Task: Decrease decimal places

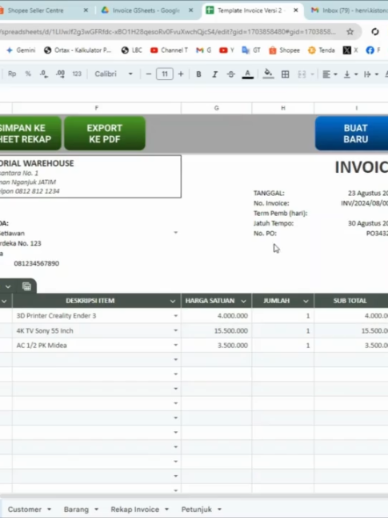Action: [44, 74]
